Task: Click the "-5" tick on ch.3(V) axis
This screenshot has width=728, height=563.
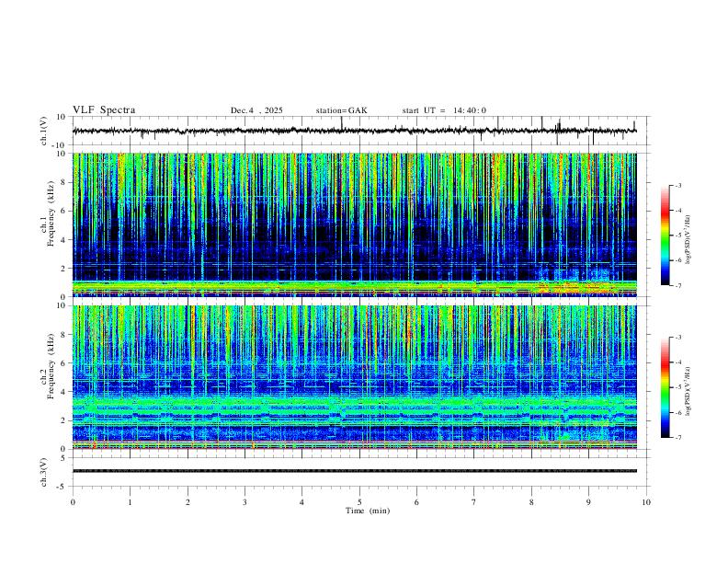Action: (62, 487)
